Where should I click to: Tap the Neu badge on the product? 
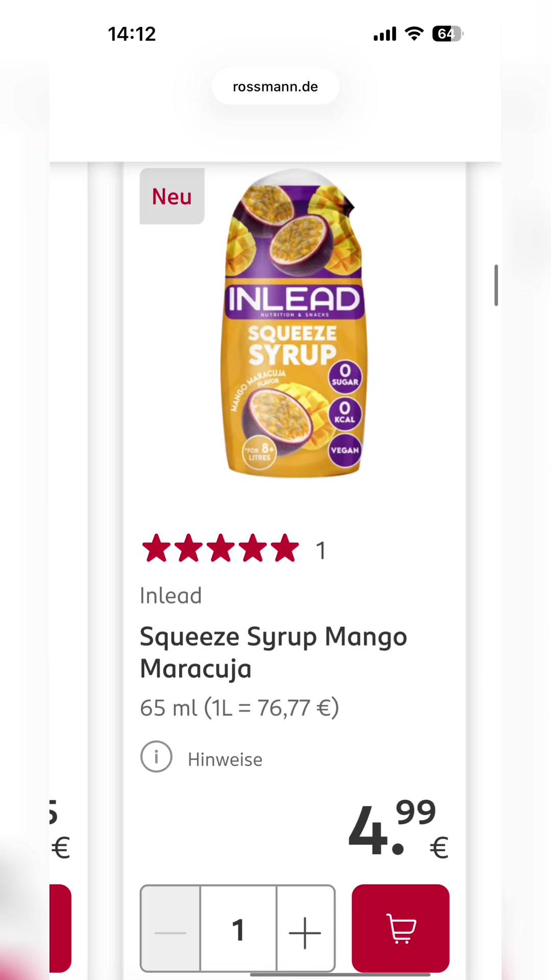click(172, 197)
